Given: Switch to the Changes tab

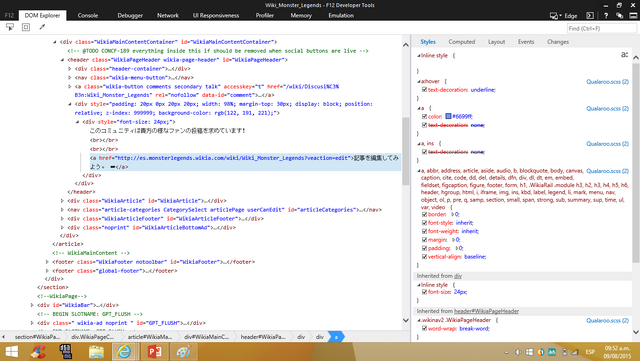Looking at the screenshot, I should tap(558, 42).
